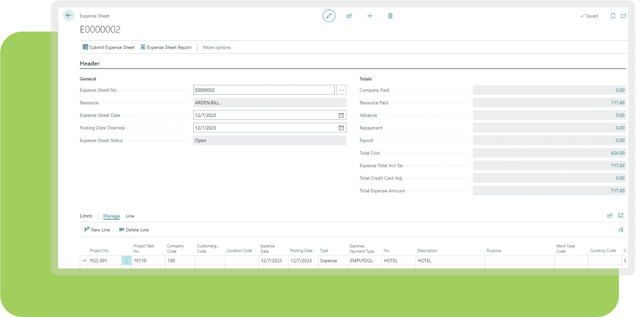Click the Currency Code column header
Screen dimensions: 644x317
click(603, 251)
